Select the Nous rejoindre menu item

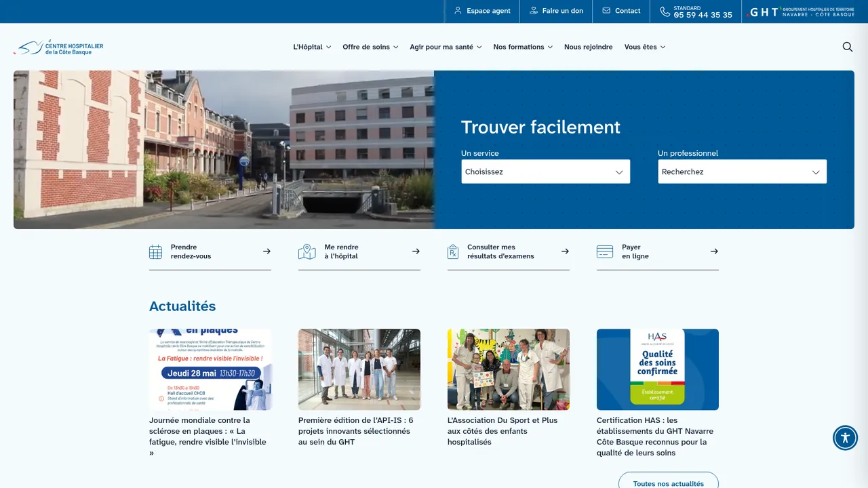coord(589,47)
